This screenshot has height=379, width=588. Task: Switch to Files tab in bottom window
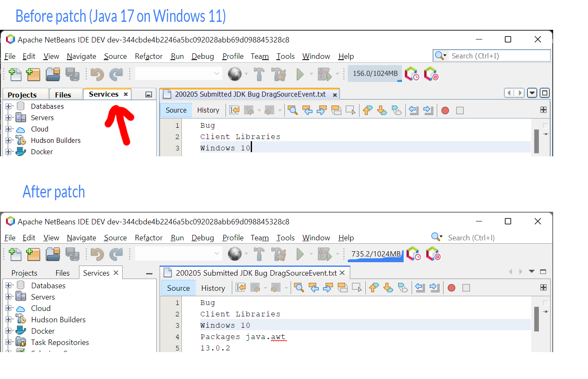[63, 273]
